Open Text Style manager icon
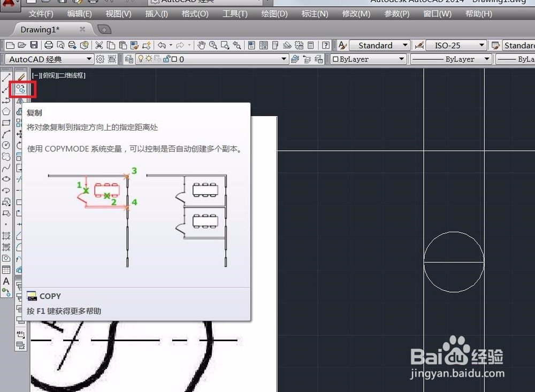Viewport: 535px width, 392px height. point(342,45)
